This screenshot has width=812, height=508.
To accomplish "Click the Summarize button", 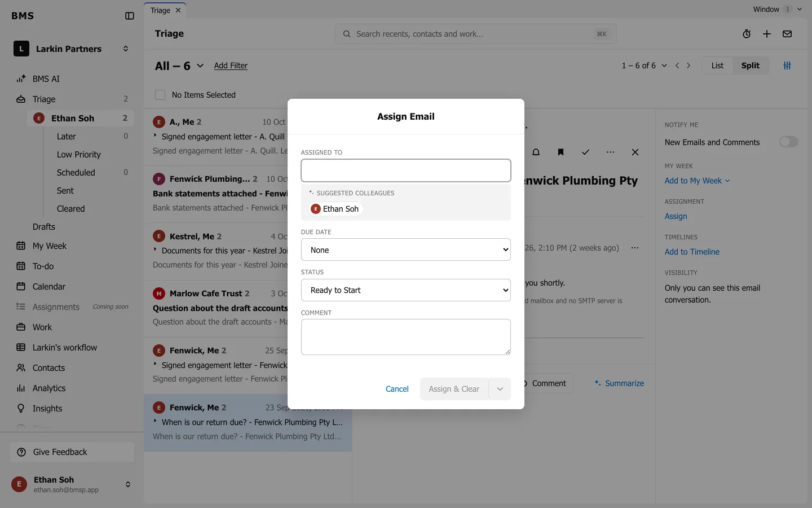I will 619,383.
